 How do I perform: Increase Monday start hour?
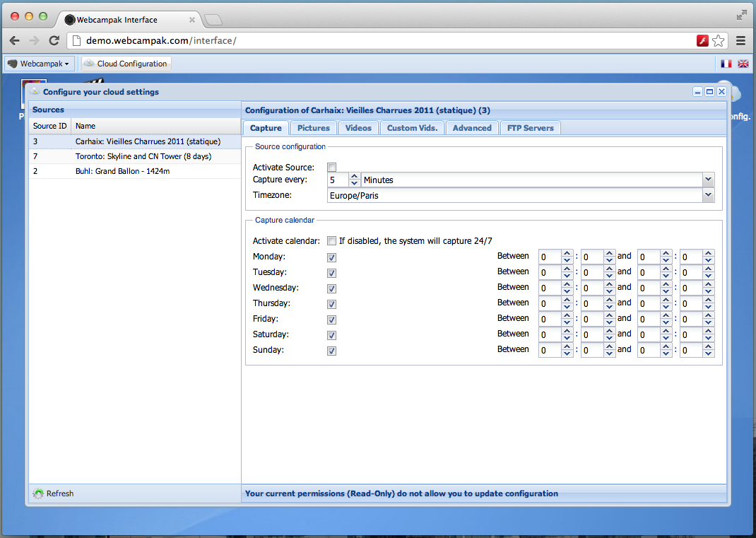tap(567, 253)
